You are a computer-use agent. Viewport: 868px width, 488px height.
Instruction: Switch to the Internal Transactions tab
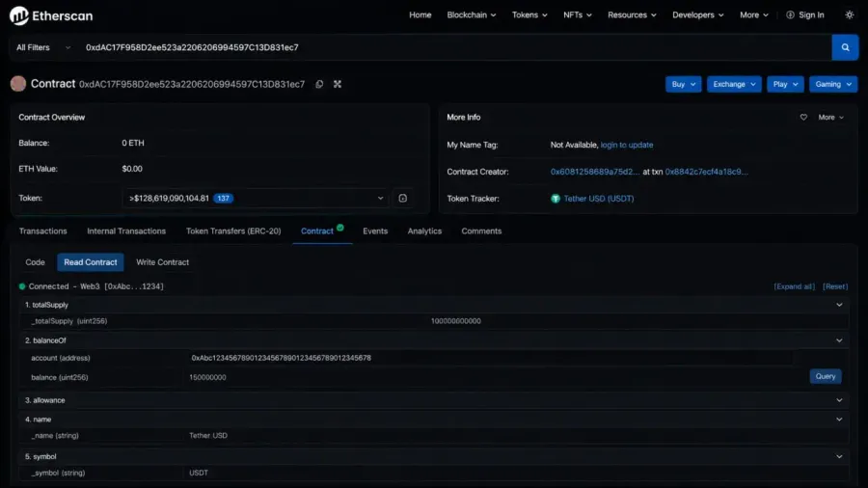coord(126,231)
